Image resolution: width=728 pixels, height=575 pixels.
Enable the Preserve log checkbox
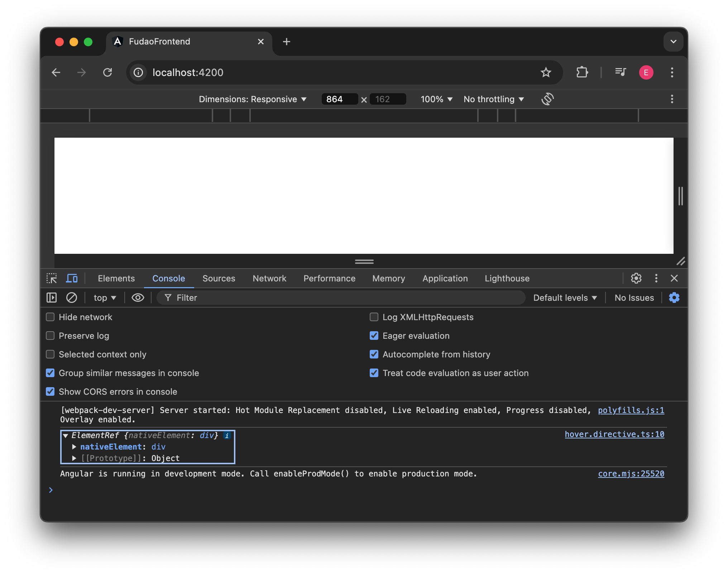coord(50,336)
